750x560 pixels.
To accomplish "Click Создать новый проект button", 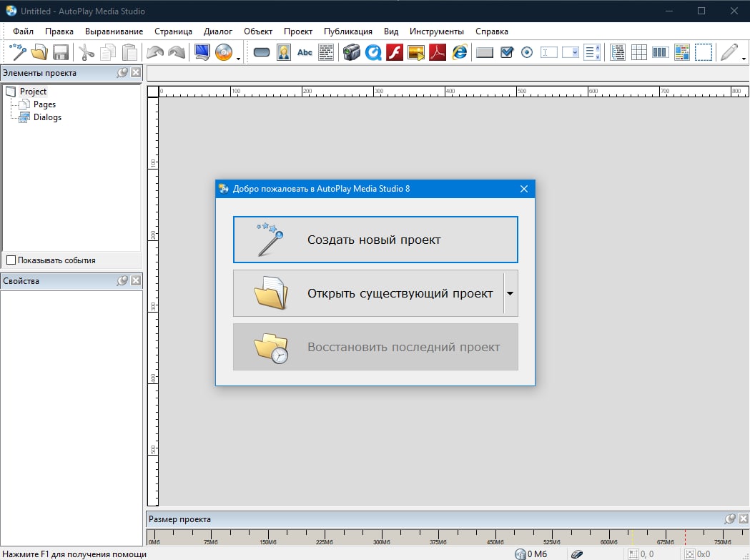I will pyautogui.click(x=375, y=240).
